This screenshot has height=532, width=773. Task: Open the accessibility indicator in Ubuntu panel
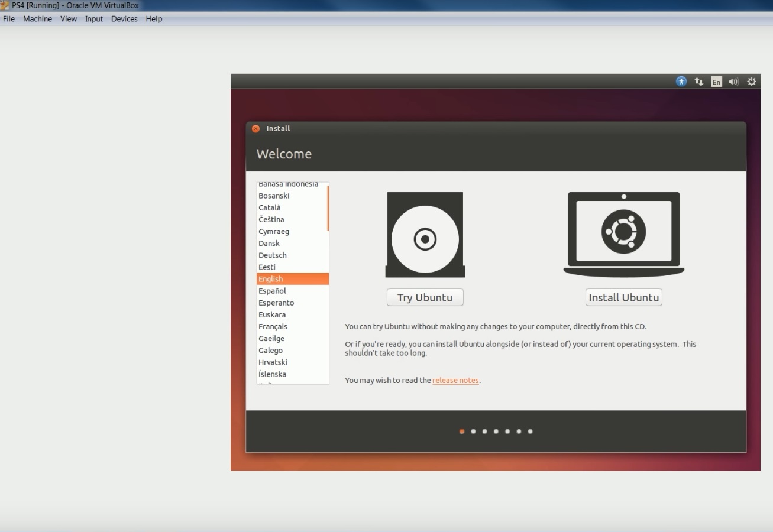[x=681, y=82]
